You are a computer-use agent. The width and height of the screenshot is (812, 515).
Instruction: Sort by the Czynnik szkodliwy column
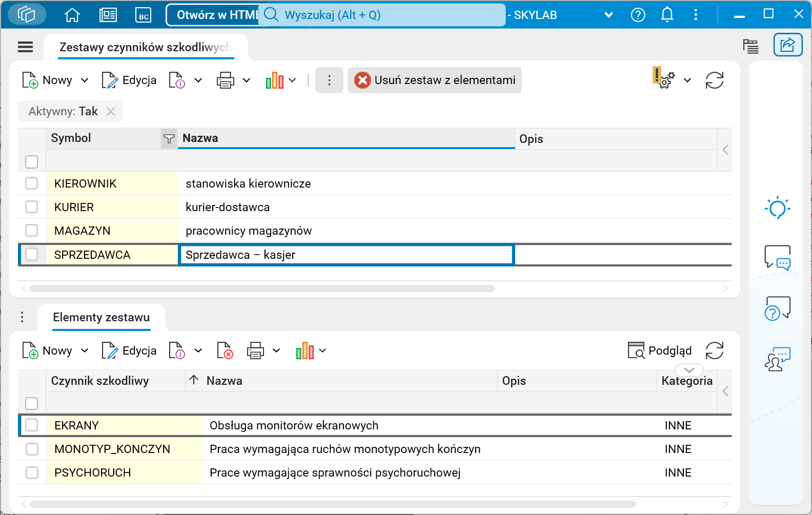(x=115, y=381)
